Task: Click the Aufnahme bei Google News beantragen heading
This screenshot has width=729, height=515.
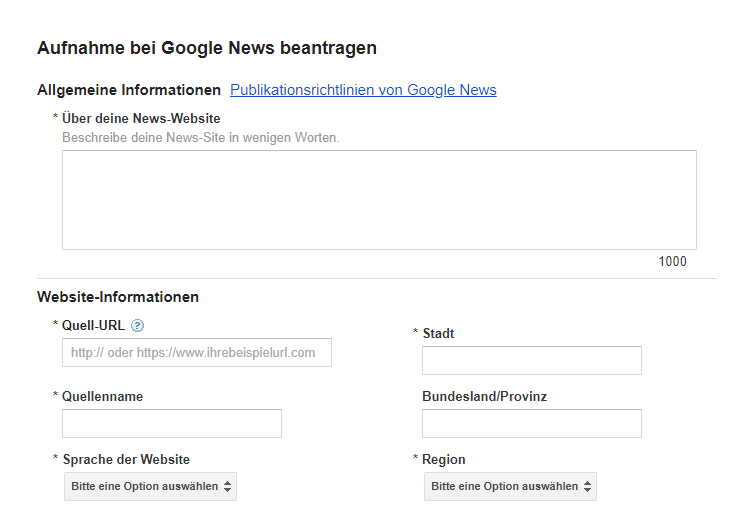Action: pos(207,48)
